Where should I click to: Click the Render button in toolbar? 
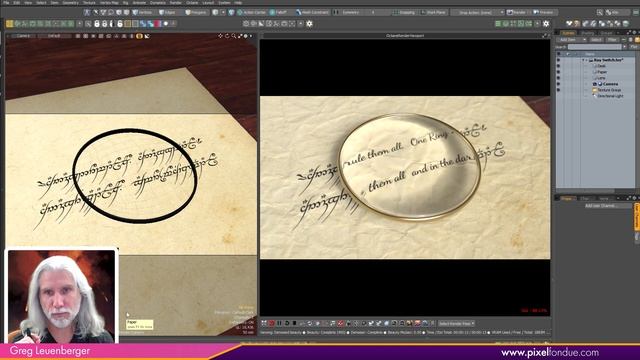pyautogui.click(x=517, y=12)
